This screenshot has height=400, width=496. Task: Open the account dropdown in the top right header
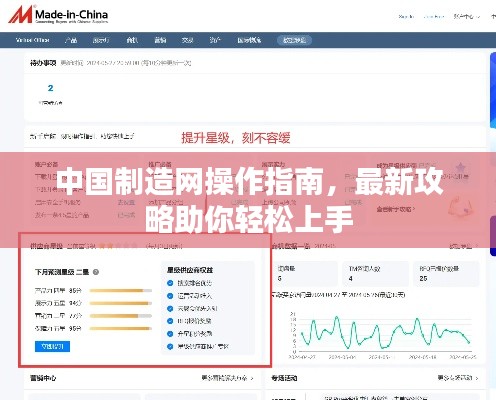coord(467,16)
